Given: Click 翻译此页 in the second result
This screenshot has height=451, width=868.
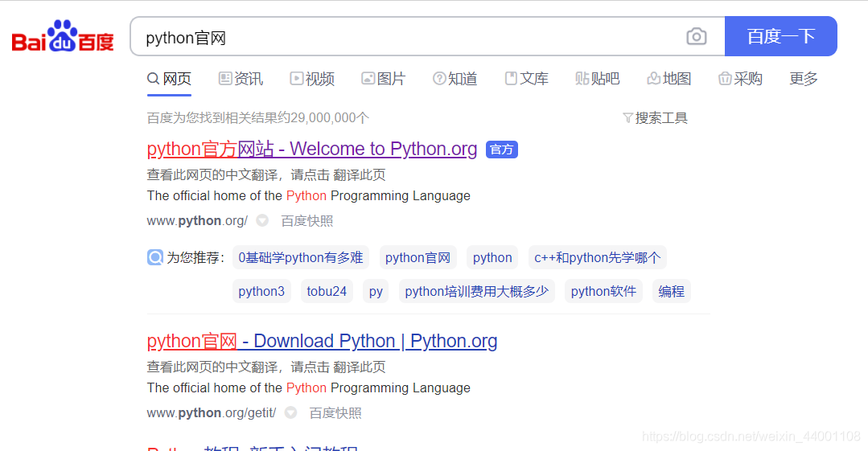Looking at the screenshot, I should click(x=360, y=367).
